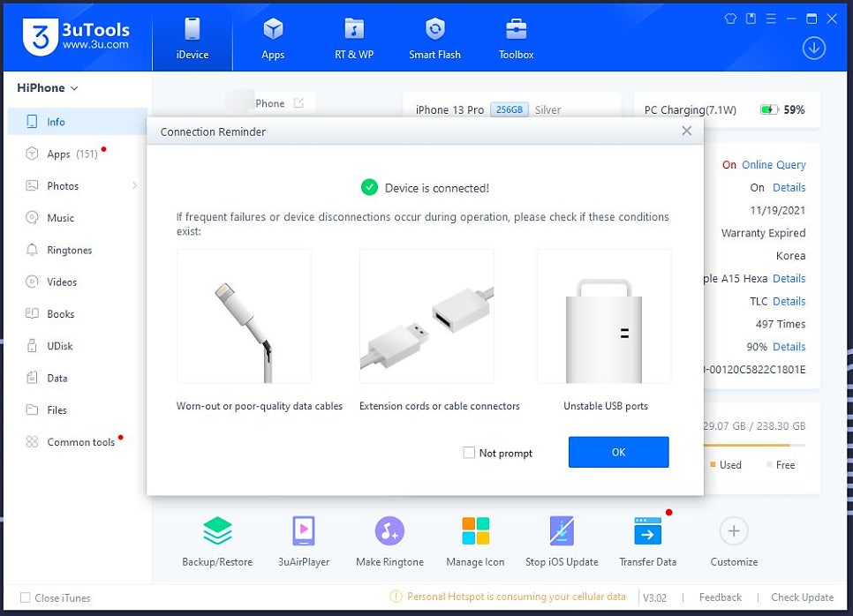Open the Make Ringtone tool
This screenshot has width=853, height=616.
(389, 542)
